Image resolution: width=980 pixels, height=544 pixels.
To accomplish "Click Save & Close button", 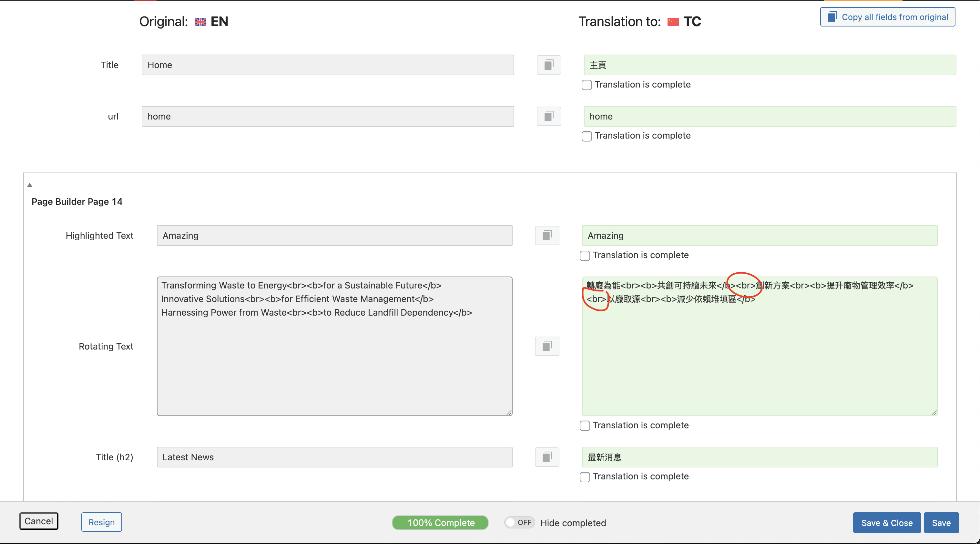I will coord(887,523).
